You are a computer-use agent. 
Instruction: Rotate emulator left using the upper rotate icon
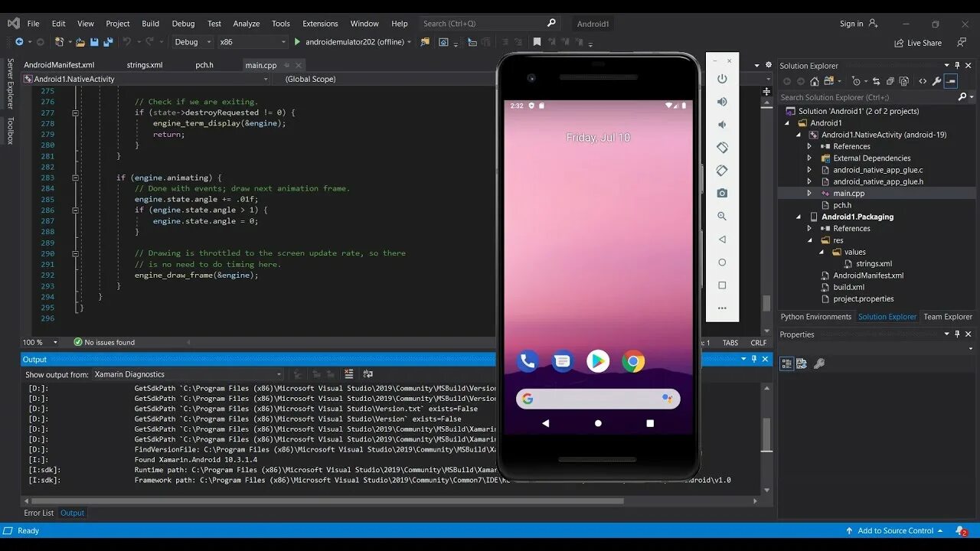point(722,148)
